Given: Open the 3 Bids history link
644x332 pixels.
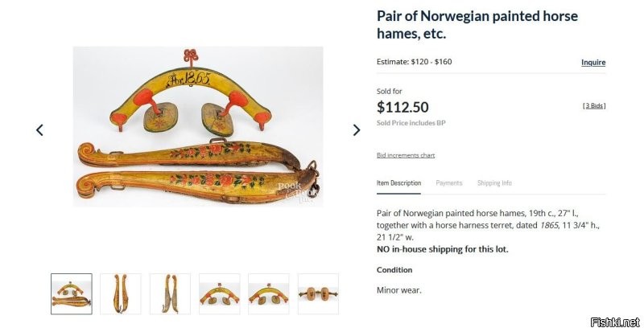Looking at the screenshot, I should tap(594, 106).
